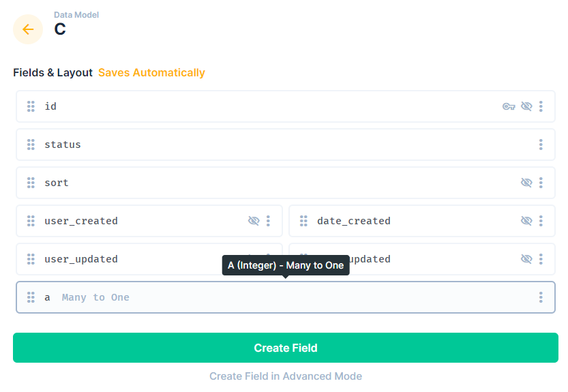568x392 pixels.
Task: Grab the drag handle of sort field
Action: tap(31, 183)
